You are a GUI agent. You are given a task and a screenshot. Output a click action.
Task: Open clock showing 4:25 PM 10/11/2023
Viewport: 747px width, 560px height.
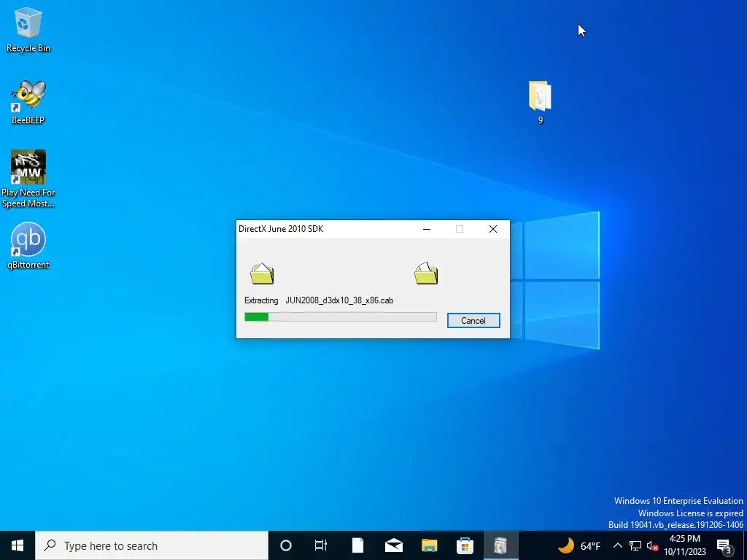(685, 545)
